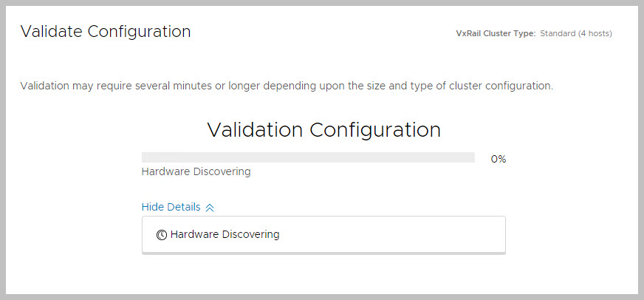Image resolution: width=644 pixels, height=300 pixels.
Task: Click "Validate" in the top-left title
Action: pos(52,31)
